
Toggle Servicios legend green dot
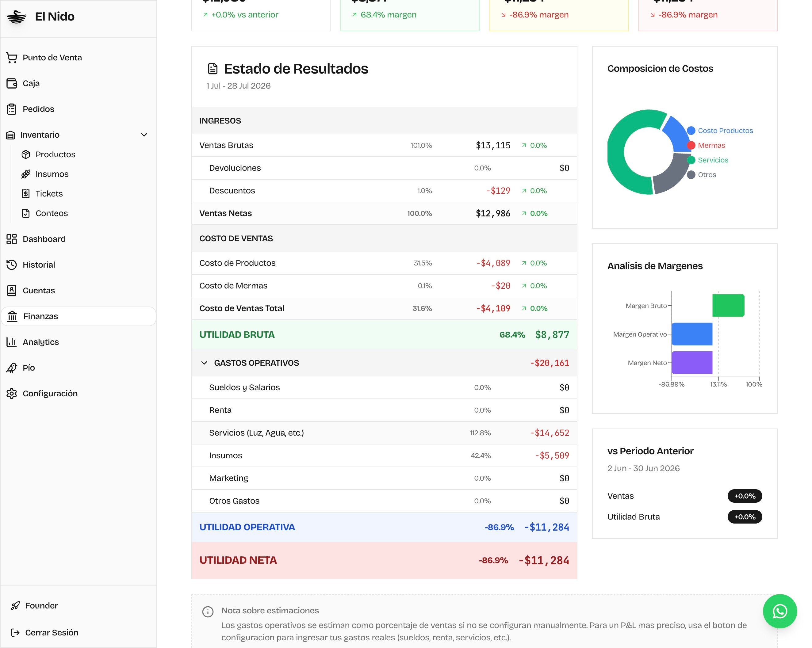coord(691,160)
